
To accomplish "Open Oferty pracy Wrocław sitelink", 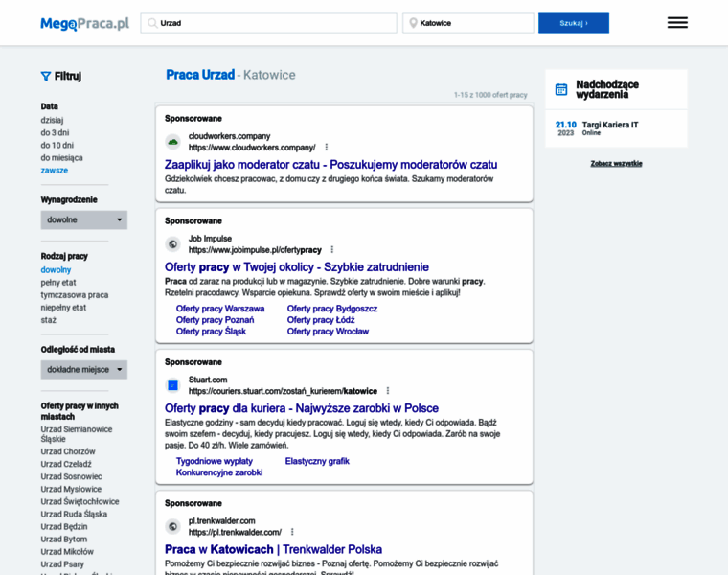I will tap(328, 332).
